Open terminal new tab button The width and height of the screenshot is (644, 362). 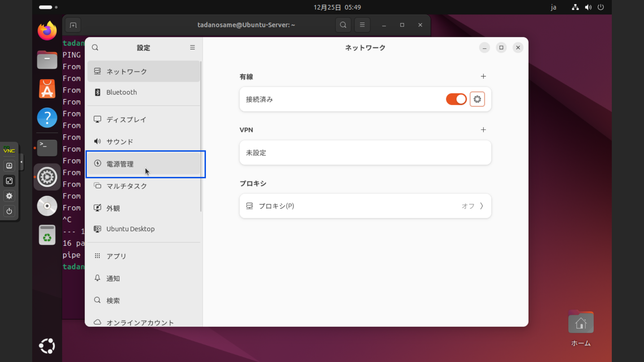click(x=73, y=25)
